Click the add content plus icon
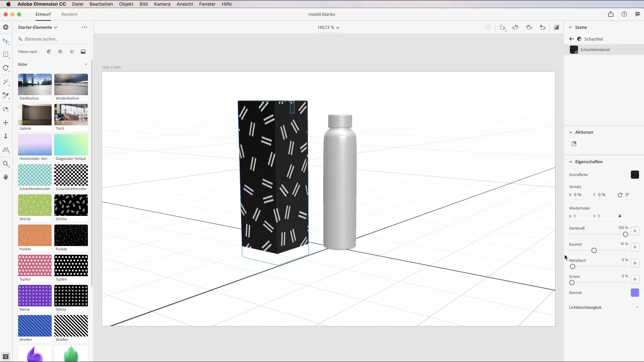Image resolution: width=644 pixels, height=362 pixels. (6, 27)
